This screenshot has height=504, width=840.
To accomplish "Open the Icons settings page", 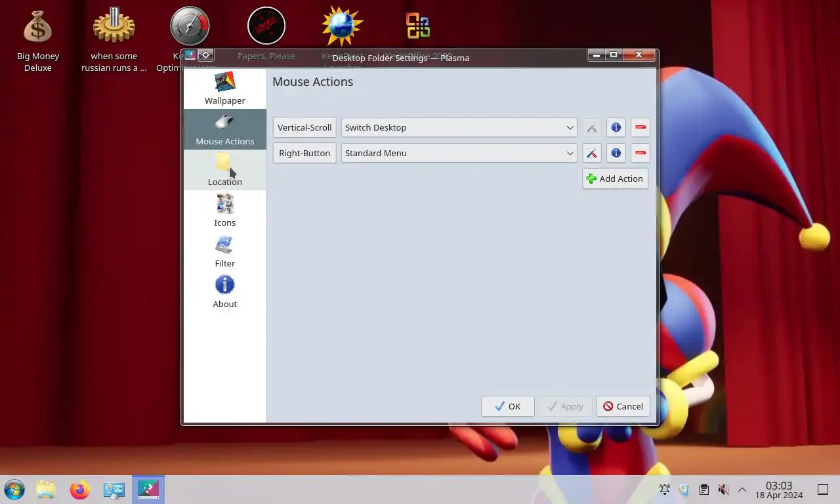I will pyautogui.click(x=224, y=211).
